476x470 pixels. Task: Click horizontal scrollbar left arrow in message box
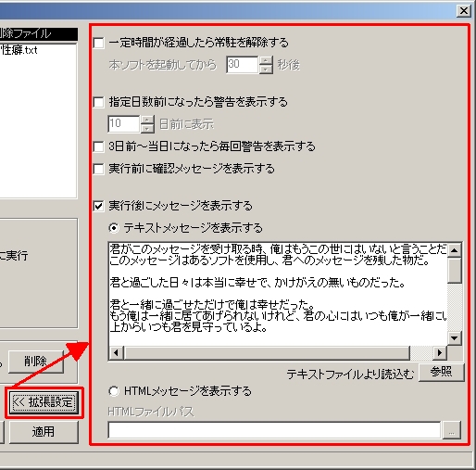pyautogui.click(x=117, y=352)
